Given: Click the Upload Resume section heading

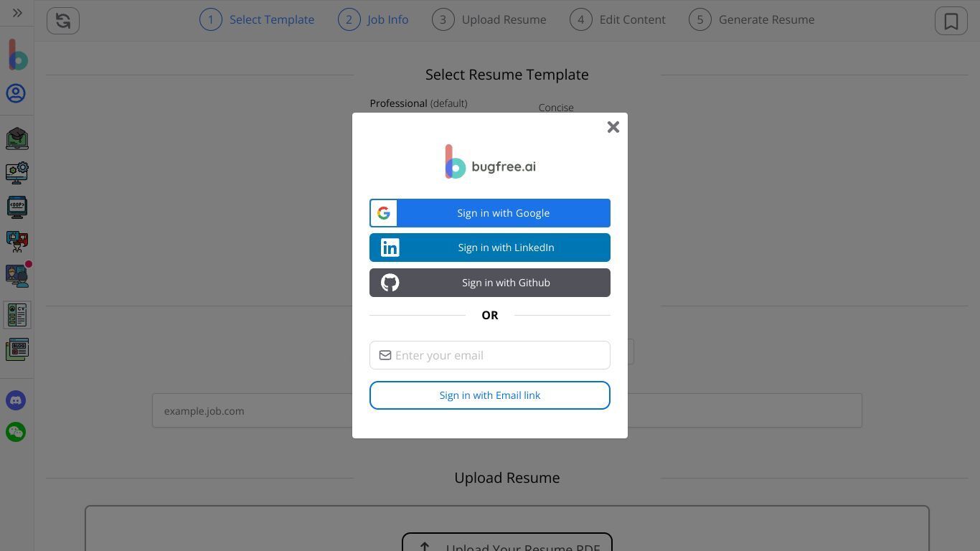Looking at the screenshot, I should [x=507, y=478].
